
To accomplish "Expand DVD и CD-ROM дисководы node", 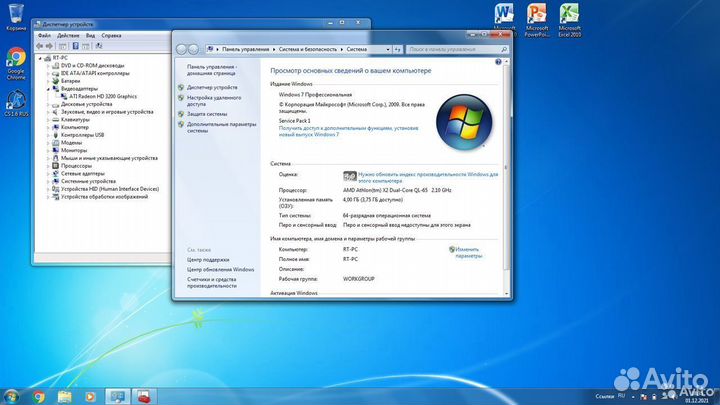I will (48, 66).
